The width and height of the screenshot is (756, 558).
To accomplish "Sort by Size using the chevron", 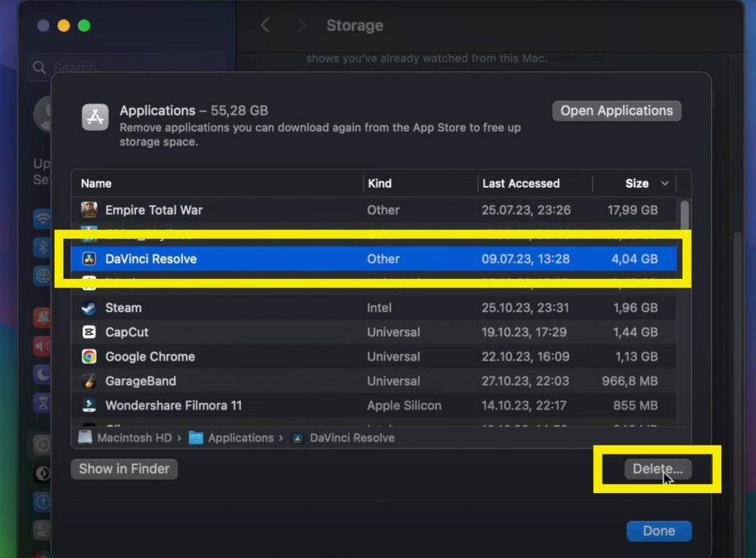I will pos(665,183).
